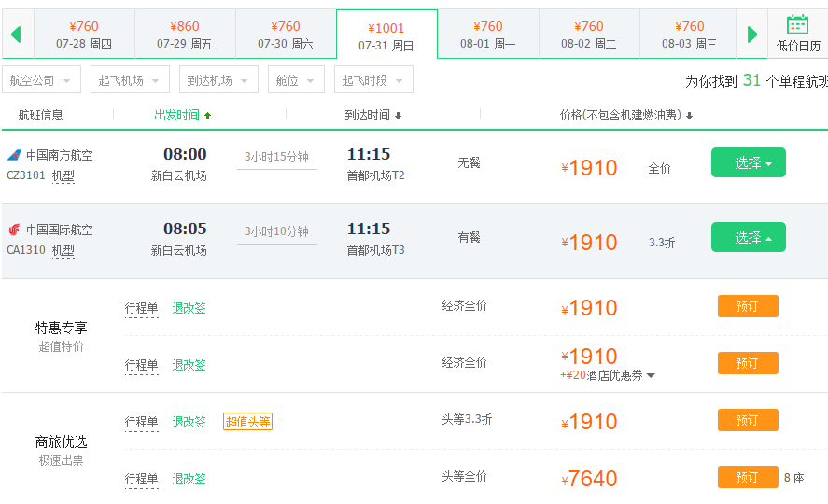Open the 起飞时段 filter dropdown
The width and height of the screenshot is (828, 504).
point(373,79)
